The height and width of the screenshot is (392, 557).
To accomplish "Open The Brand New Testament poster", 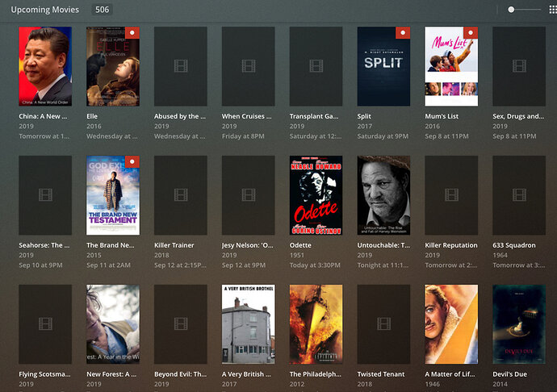I will [x=113, y=195].
